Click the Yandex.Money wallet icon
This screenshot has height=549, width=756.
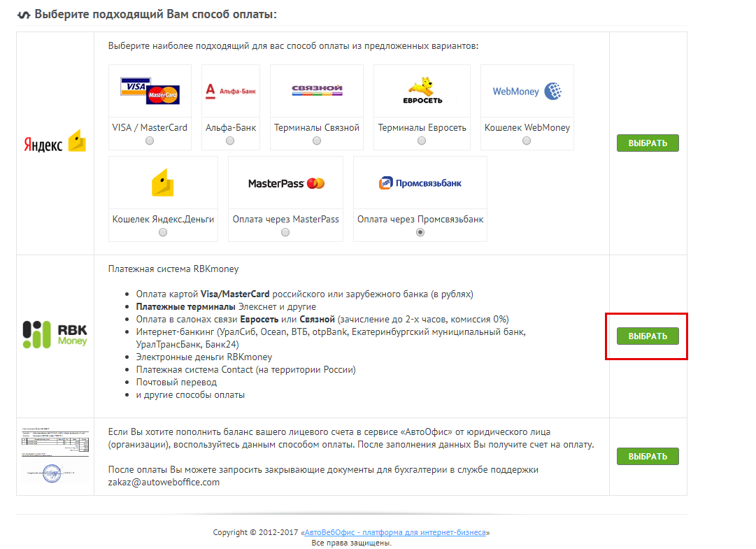click(x=163, y=183)
